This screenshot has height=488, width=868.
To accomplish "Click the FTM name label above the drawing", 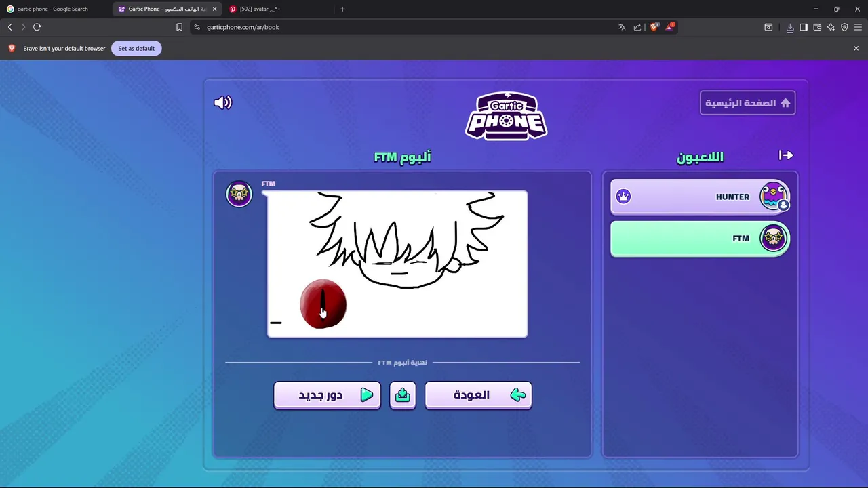I will (x=268, y=184).
